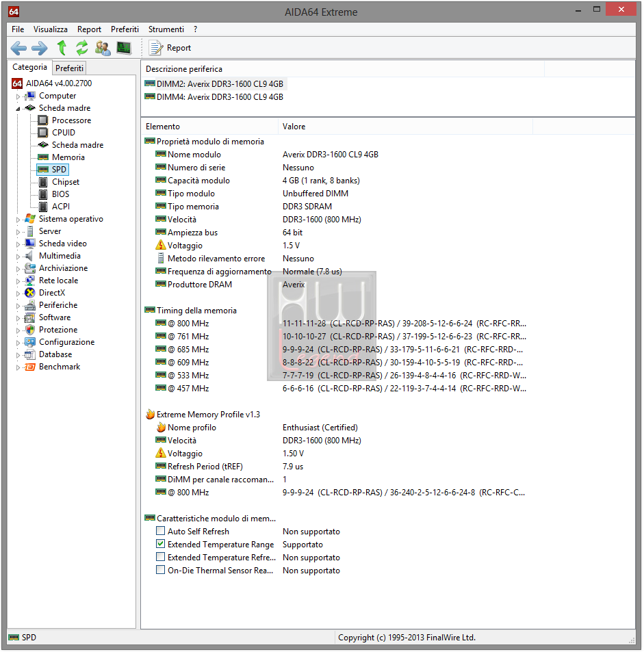Open the Strumenti menu
The image size is (644, 652).
pyautogui.click(x=166, y=29)
